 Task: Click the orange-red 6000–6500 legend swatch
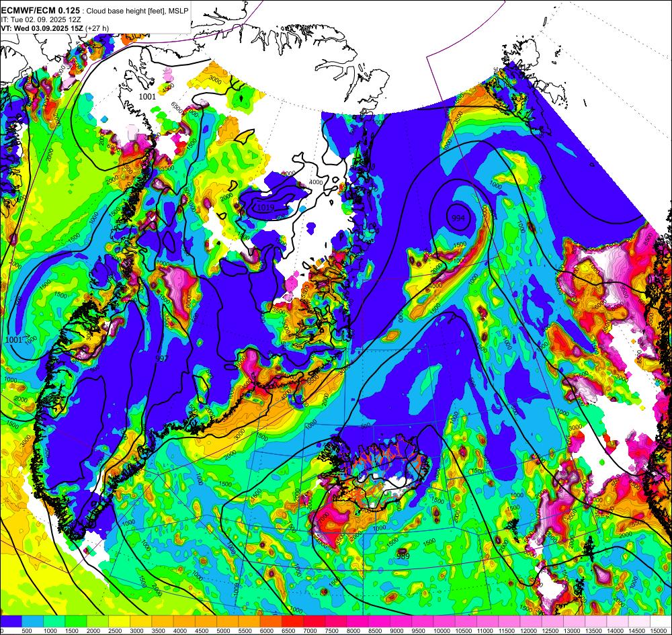(x=271, y=622)
